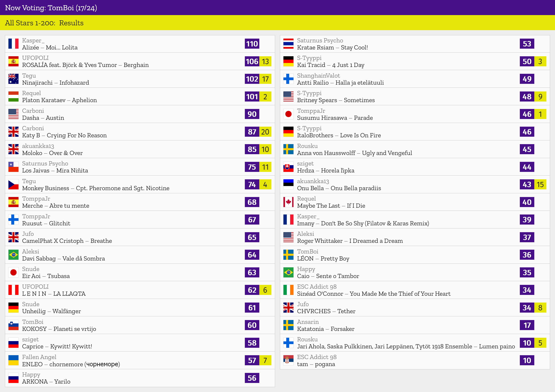
Task: Click the Peruvian flag beside L E N I N – LA LLAQTA
Action: (13, 290)
